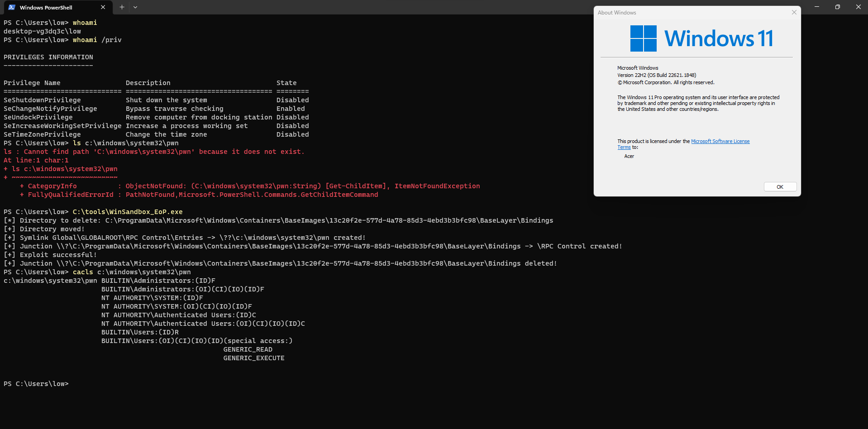Click the licensee name Acer
Viewport: 868px width, 429px height.
pyautogui.click(x=629, y=156)
